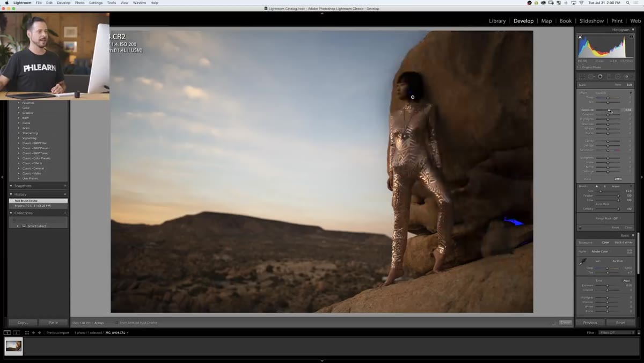
Task: Click the Paste button
Action: coord(53,323)
